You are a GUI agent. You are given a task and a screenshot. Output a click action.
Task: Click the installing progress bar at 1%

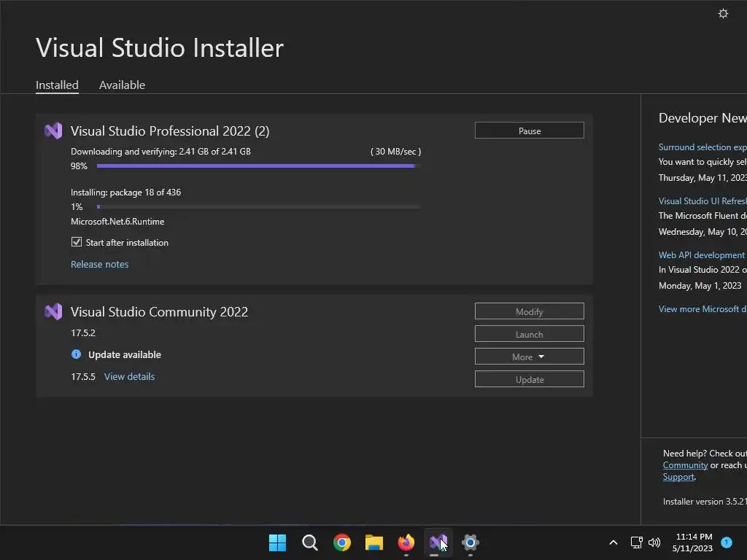(258, 206)
